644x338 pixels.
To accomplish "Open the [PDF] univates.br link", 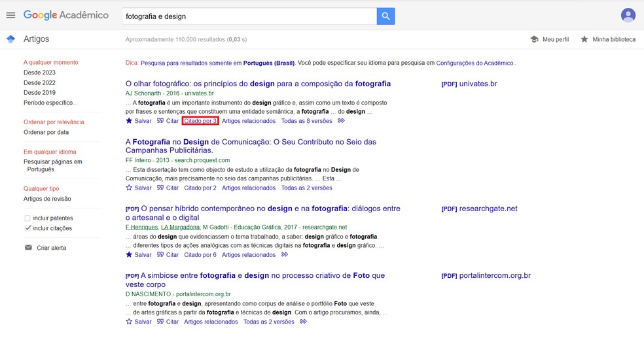I will pyautogui.click(x=469, y=84).
